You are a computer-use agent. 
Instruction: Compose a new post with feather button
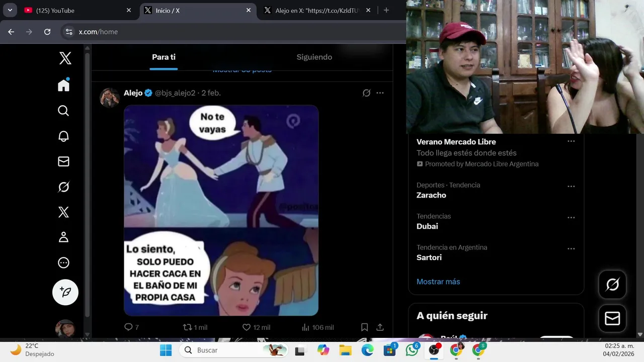[x=65, y=292]
